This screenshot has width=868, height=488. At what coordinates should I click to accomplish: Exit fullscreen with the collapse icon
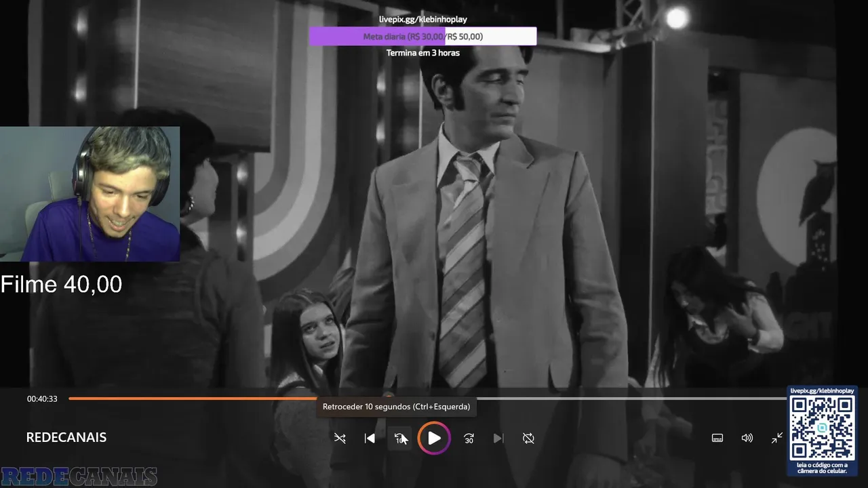pos(777,438)
